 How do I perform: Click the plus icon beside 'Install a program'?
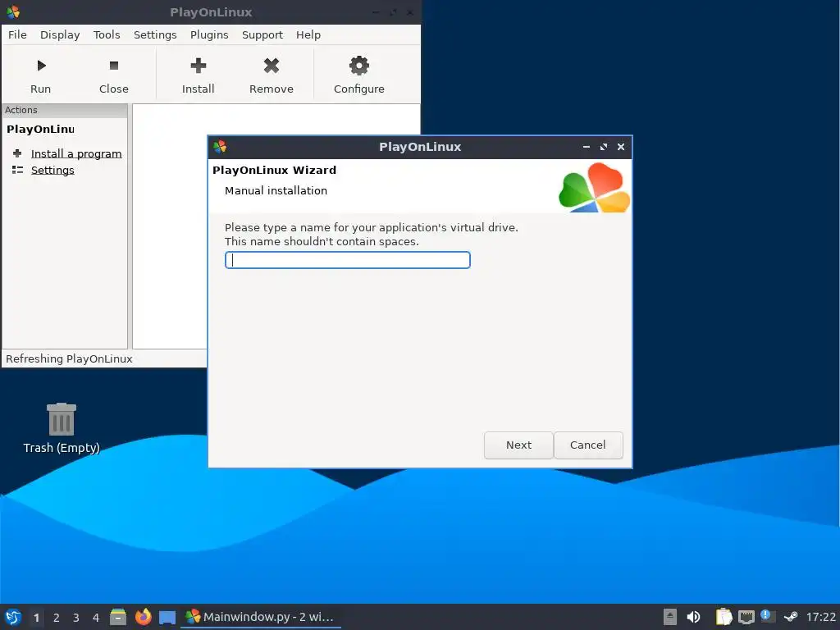click(17, 153)
